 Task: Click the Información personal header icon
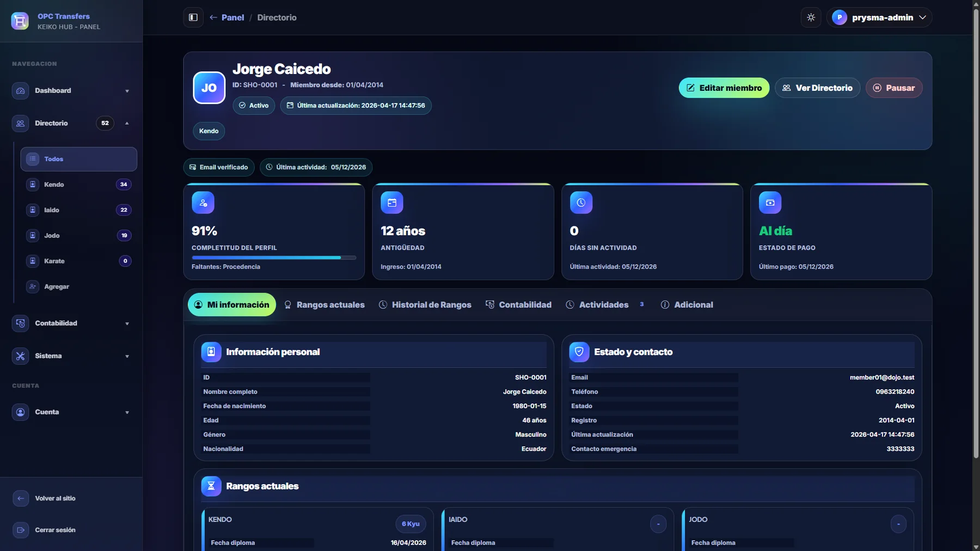(x=211, y=352)
